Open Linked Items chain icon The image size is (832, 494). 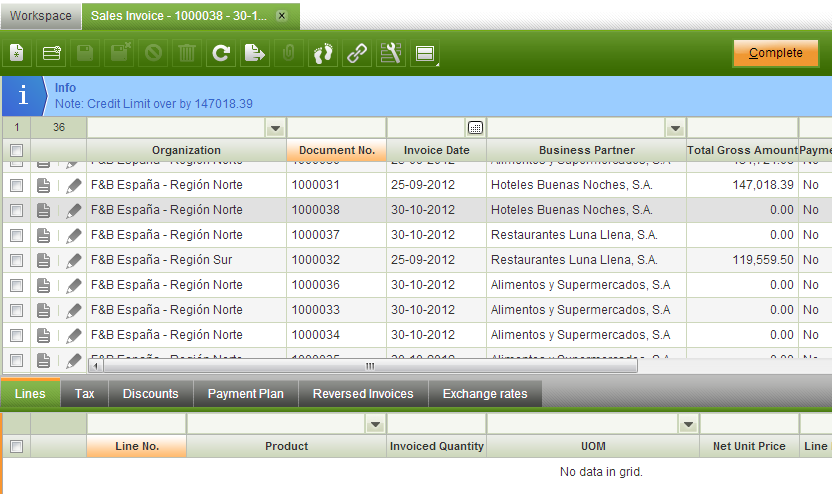click(357, 53)
